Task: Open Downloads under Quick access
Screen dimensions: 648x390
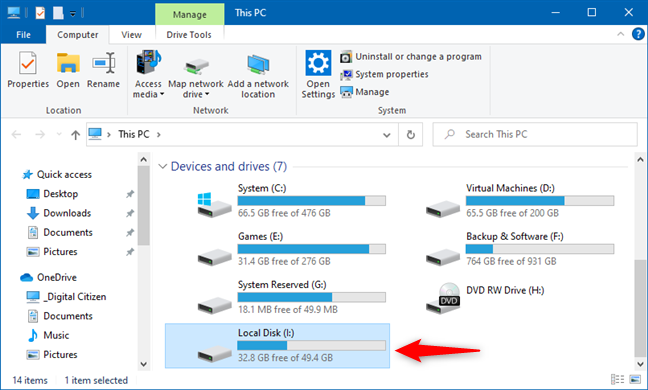Action: pos(59,213)
